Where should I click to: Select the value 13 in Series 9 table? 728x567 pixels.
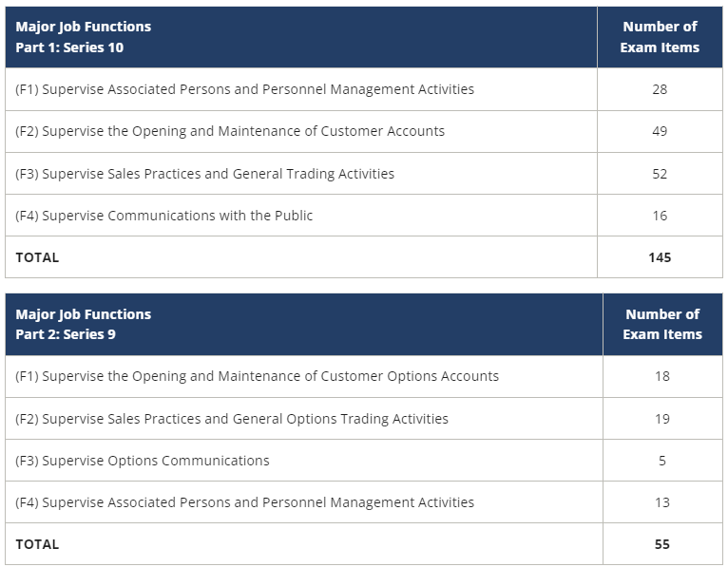(x=662, y=502)
